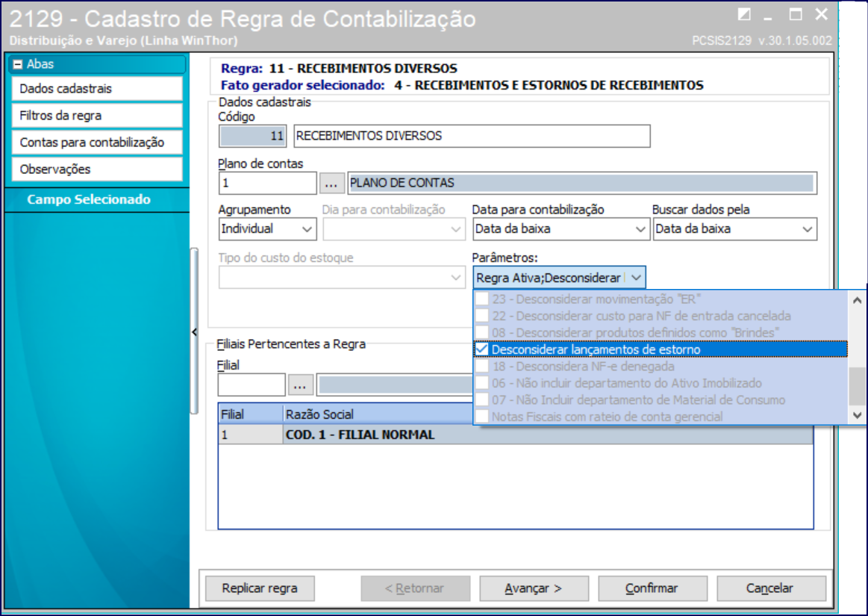Check 08 - Desconsiderar produtos Brindes

(482, 332)
